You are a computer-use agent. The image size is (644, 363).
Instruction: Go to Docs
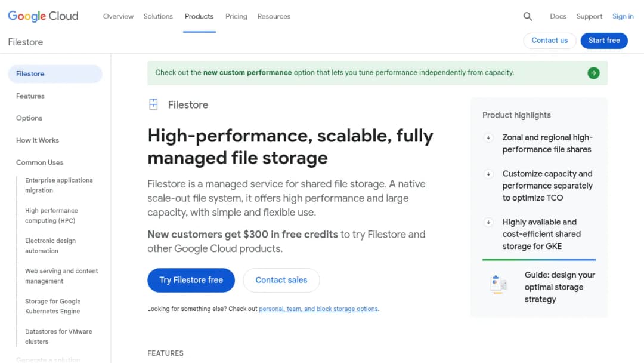point(558,17)
